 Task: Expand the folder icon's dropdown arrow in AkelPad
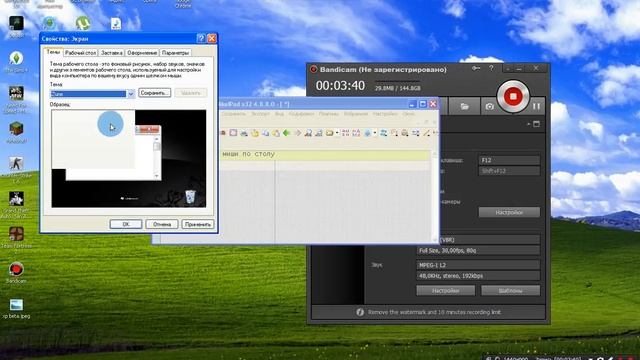click(x=337, y=133)
